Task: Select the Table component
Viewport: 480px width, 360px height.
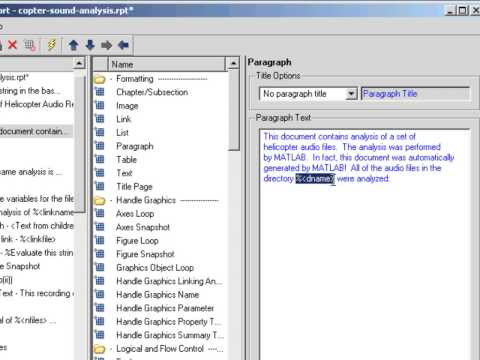Action: tap(127, 160)
